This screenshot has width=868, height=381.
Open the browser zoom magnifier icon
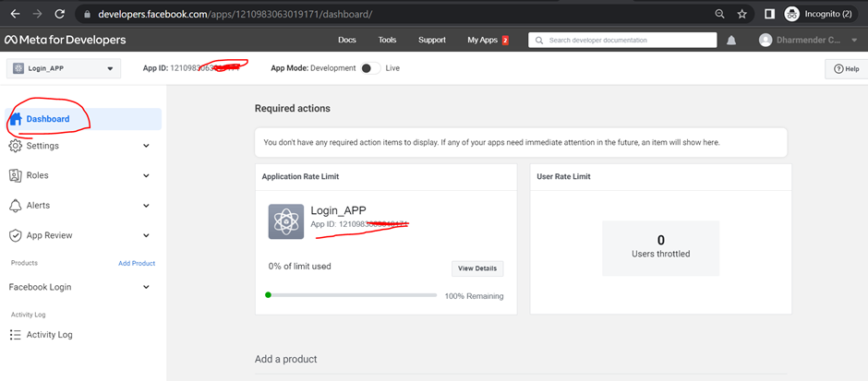pyautogui.click(x=719, y=14)
